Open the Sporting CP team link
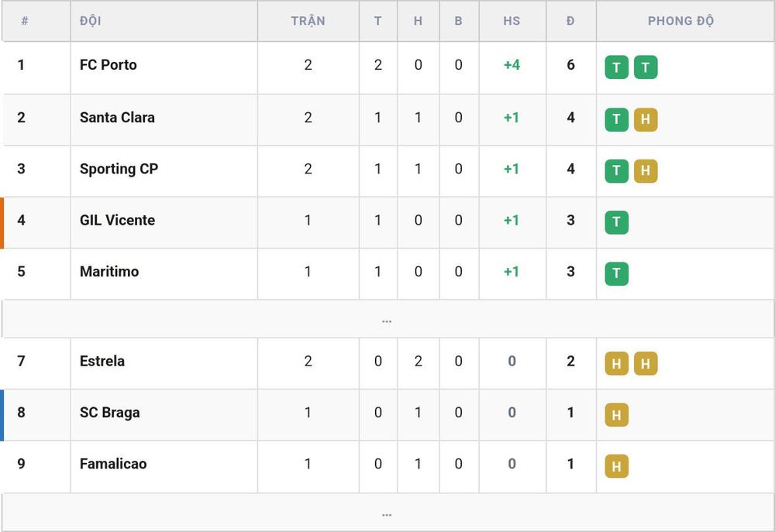This screenshot has height=532, width=775. (x=119, y=169)
